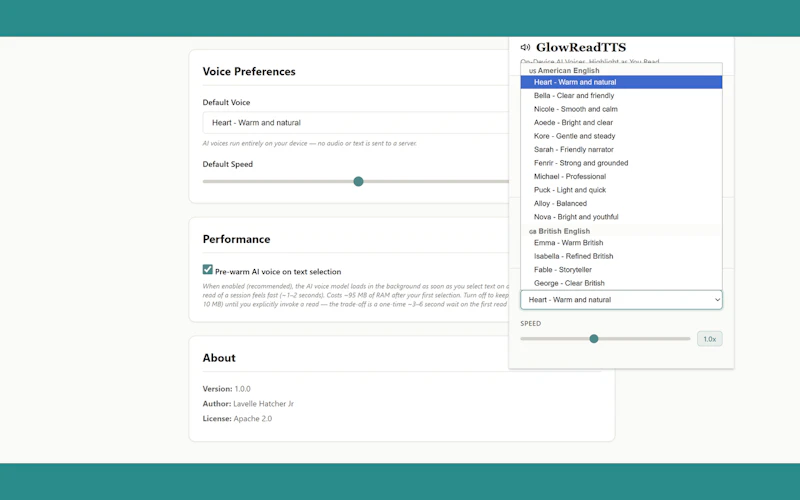The height and width of the screenshot is (500, 800).
Task: Choose Michael - Professional voice
Action: point(621,177)
